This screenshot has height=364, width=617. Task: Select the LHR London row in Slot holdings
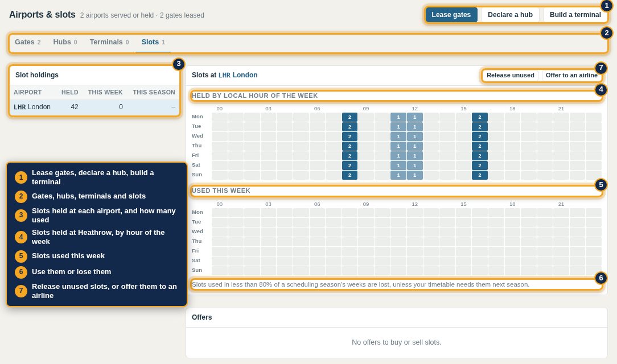point(94,107)
